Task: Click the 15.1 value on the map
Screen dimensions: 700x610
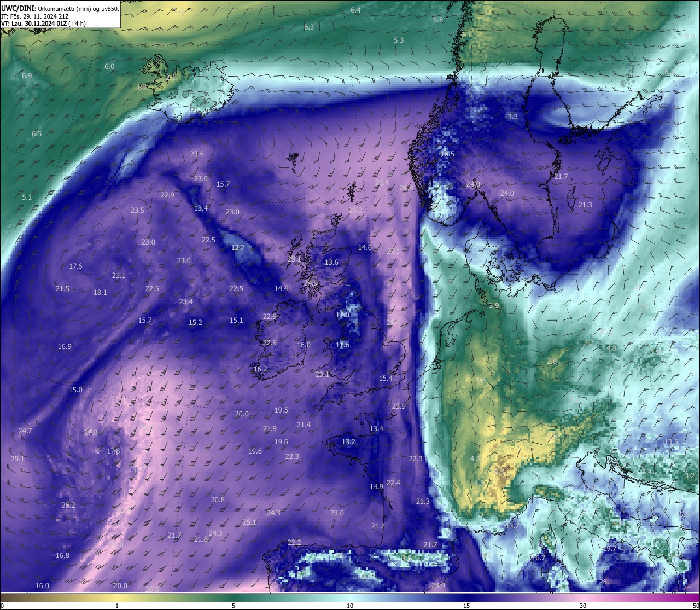Action: tap(236, 321)
